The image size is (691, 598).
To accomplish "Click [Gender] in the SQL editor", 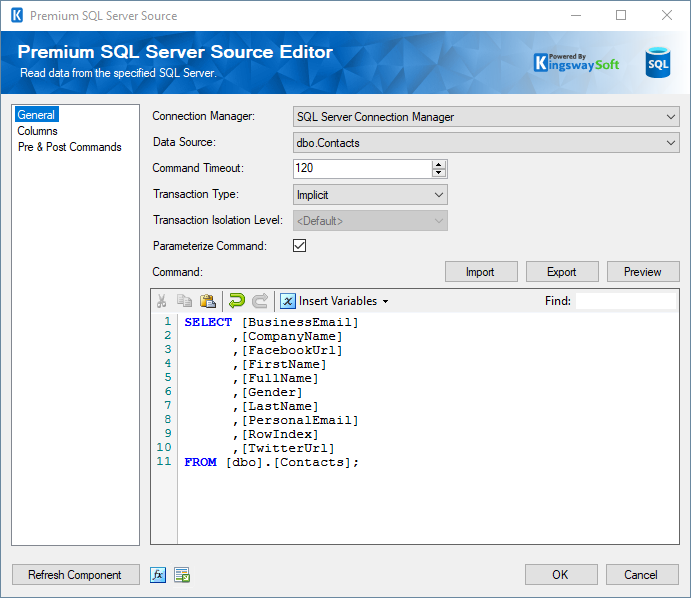I will pos(272,393).
